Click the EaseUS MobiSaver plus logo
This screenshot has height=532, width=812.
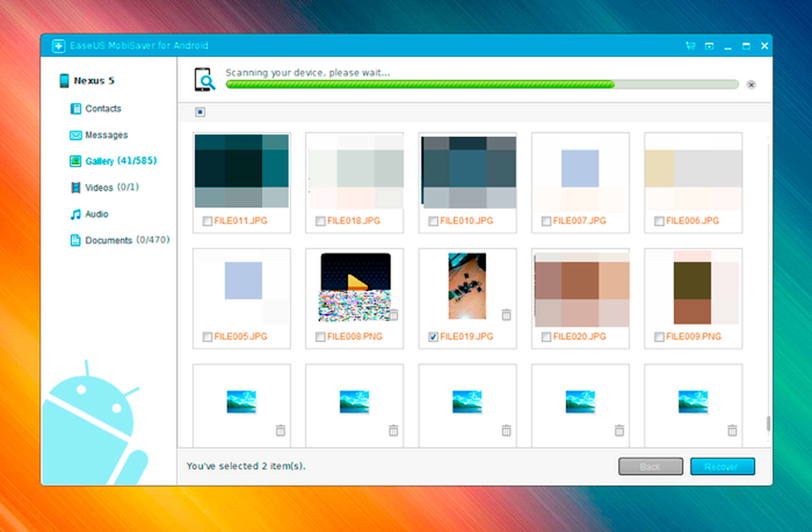[58, 46]
